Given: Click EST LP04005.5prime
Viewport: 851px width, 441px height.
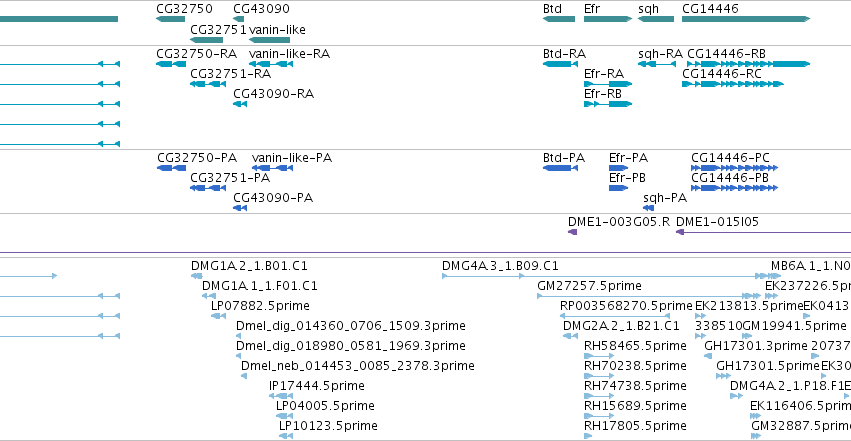Looking at the screenshot, I should coord(284,416).
